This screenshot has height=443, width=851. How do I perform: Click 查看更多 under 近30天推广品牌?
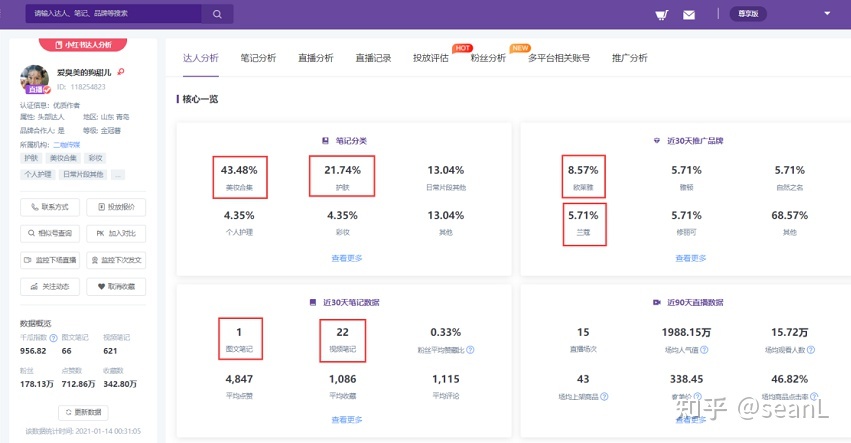click(x=691, y=258)
